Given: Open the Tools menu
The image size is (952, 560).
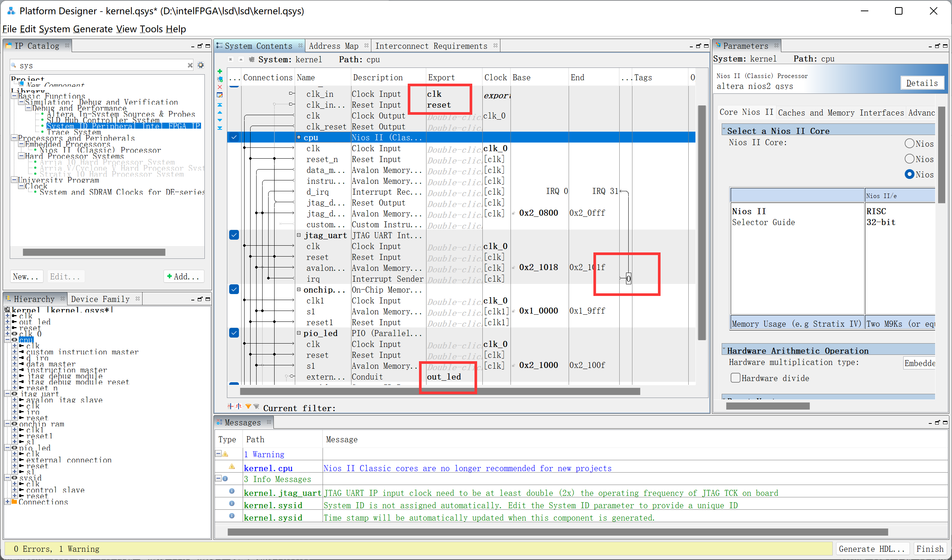Looking at the screenshot, I should coord(151,29).
